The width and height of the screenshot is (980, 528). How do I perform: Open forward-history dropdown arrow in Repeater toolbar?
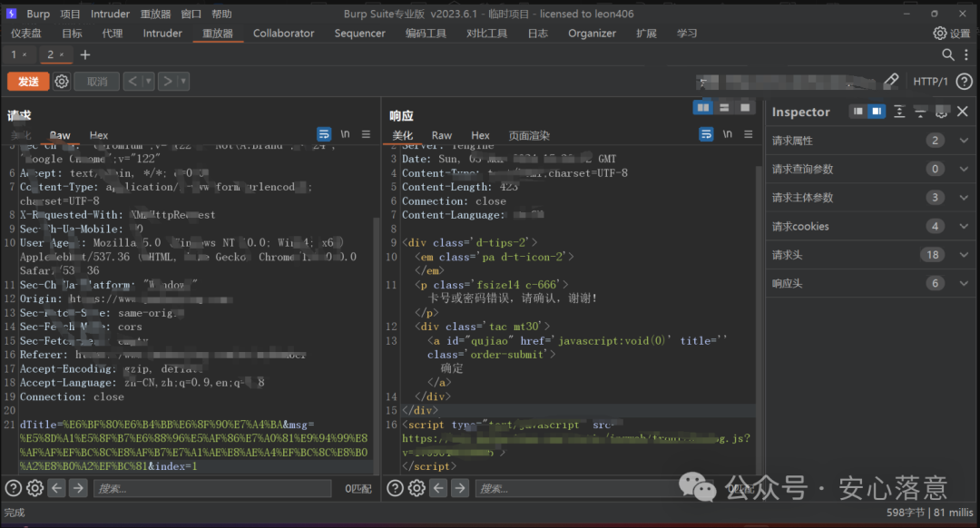183,82
